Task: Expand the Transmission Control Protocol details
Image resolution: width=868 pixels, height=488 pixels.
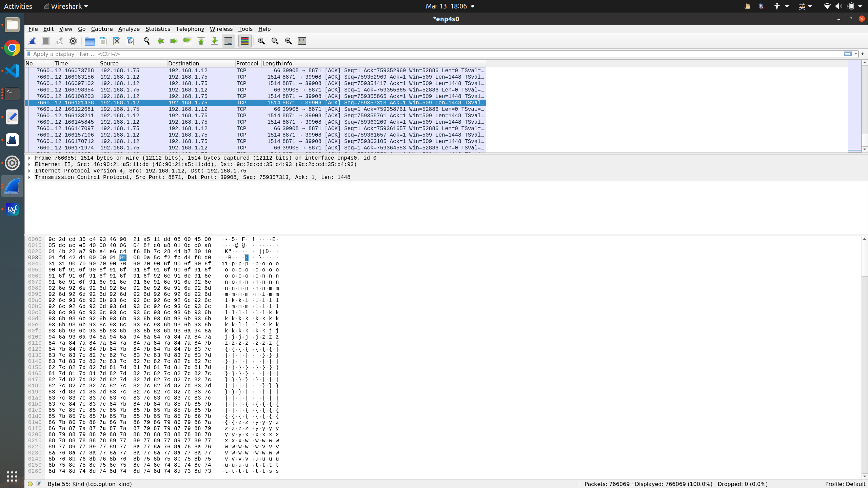Action: (29, 177)
